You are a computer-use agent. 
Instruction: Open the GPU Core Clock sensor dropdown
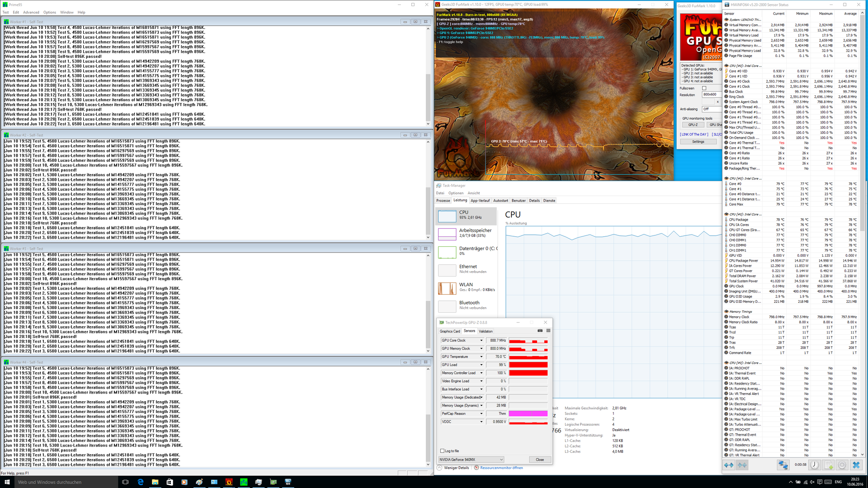coord(481,341)
